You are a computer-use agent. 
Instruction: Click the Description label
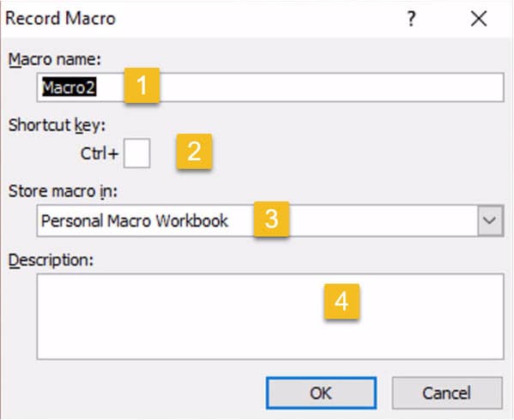pos(51,261)
